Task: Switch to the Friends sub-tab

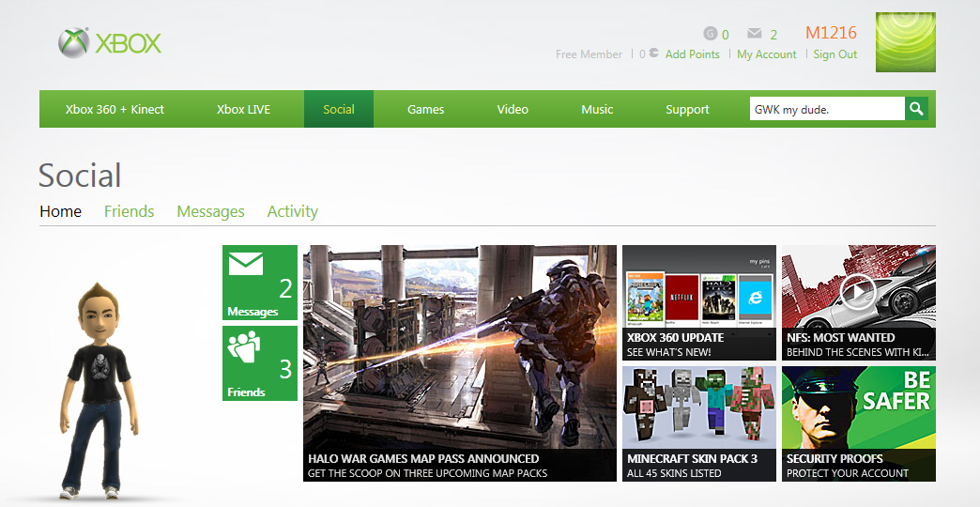Action: click(130, 211)
